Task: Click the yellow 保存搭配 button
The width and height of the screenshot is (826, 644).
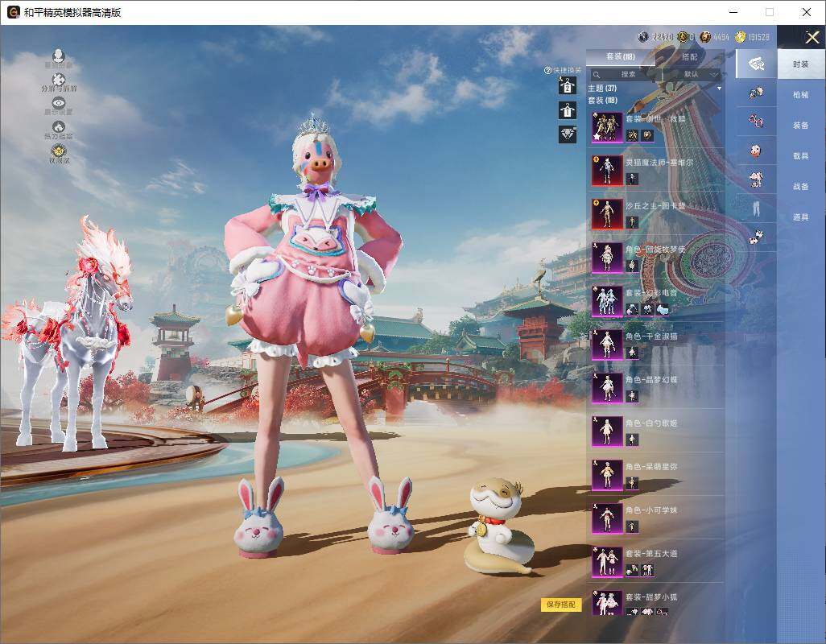Action: [560, 605]
